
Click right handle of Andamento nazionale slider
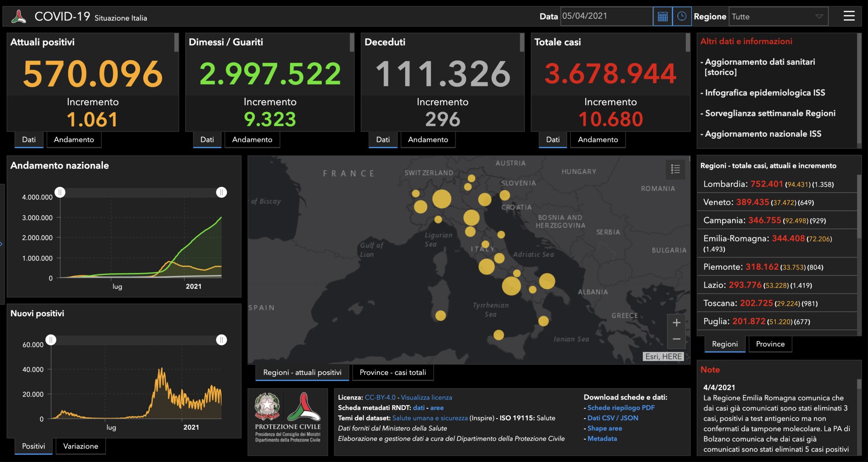(221, 193)
